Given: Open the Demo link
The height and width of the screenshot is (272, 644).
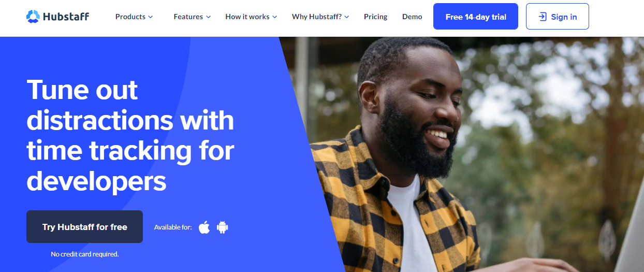Looking at the screenshot, I should [412, 17].
